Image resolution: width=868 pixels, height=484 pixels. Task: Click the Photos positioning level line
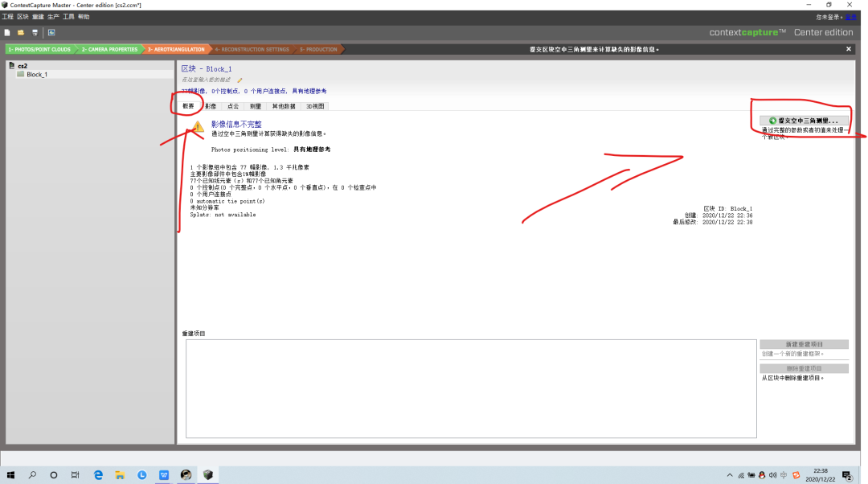coord(271,150)
